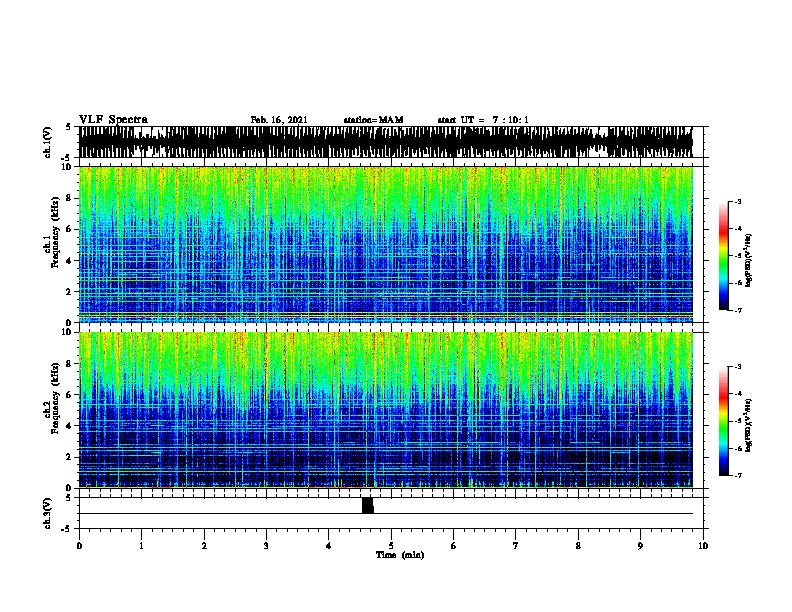The image size is (792, 612).
Task: Click the "10" kHz tick on ch.2 frequency axis
Action: (x=68, y=332)
